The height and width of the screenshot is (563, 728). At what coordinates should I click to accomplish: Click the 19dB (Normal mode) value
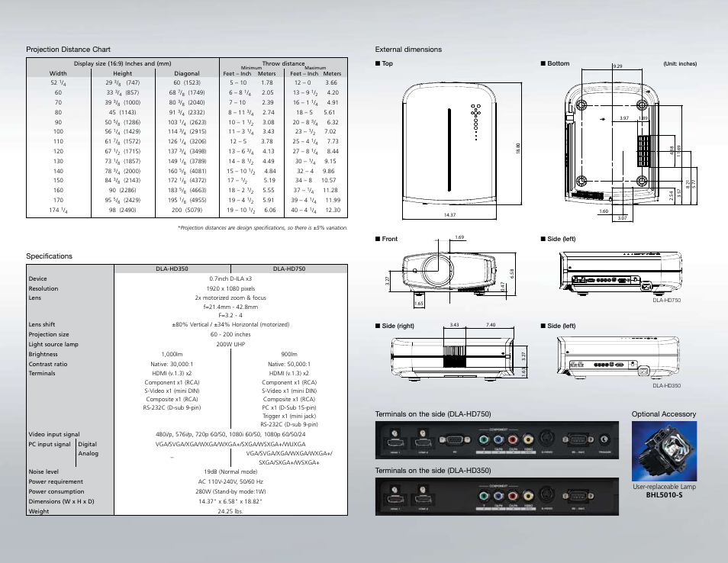tap(230, 471)
